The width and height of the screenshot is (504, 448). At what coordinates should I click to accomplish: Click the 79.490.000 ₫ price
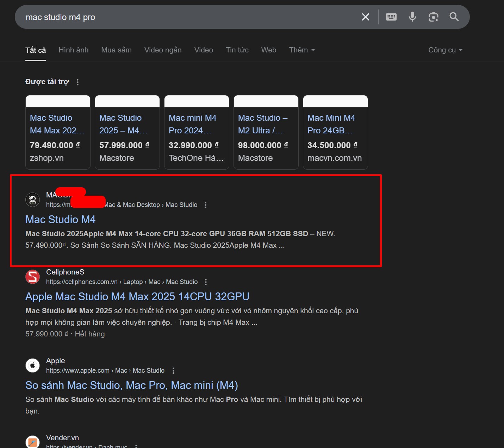click(x=55, y=145)
